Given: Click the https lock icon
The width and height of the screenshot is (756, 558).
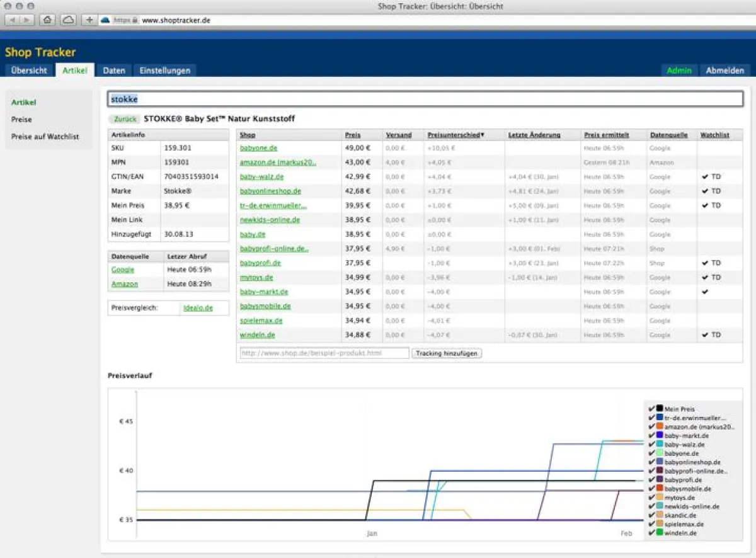Looking at the screenshot, I should point(135,20).
